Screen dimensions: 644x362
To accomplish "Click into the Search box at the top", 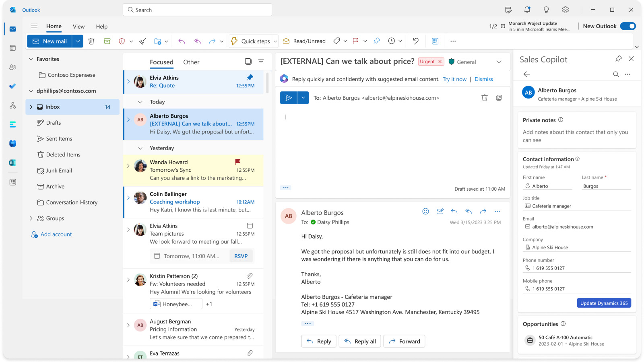I will [197, 10].
